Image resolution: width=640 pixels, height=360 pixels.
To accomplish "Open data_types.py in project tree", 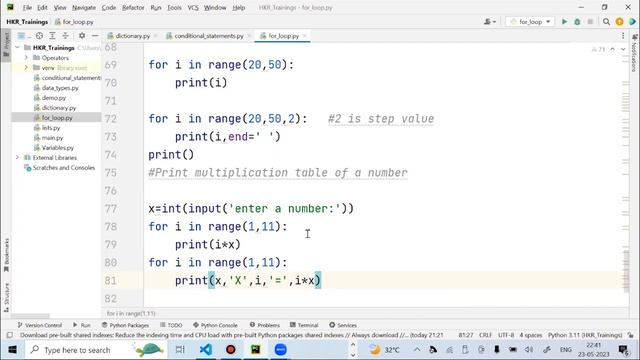I will [x=56, y=88].
